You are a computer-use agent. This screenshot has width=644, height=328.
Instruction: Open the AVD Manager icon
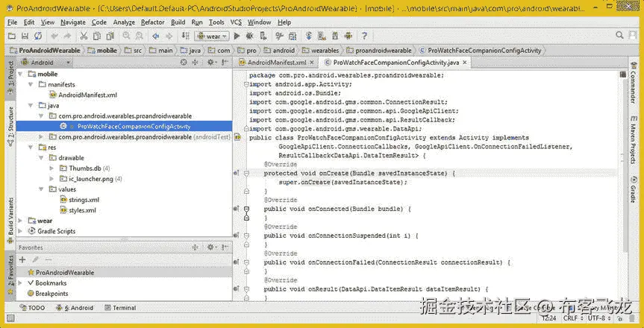point(322,36)
